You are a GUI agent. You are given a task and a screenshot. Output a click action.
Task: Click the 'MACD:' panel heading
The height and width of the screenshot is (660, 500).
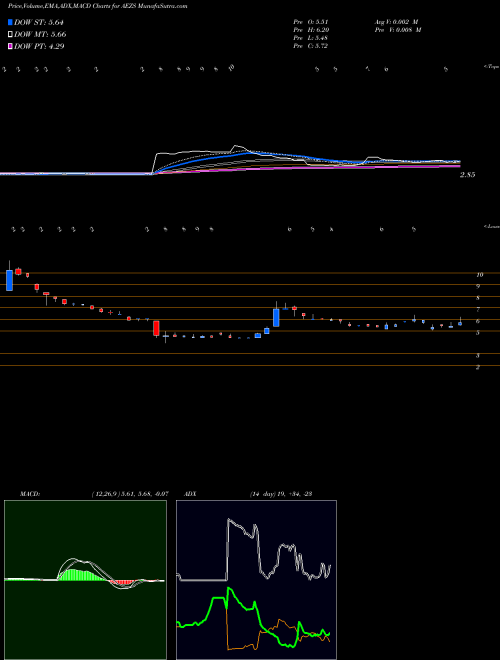tap(29, 494)
